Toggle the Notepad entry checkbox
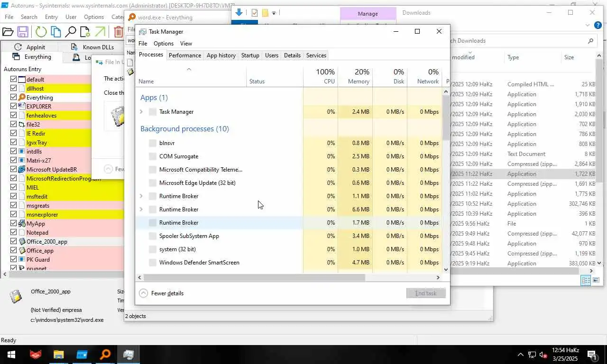Screen dimensions: 607x364 coord(13,232)
